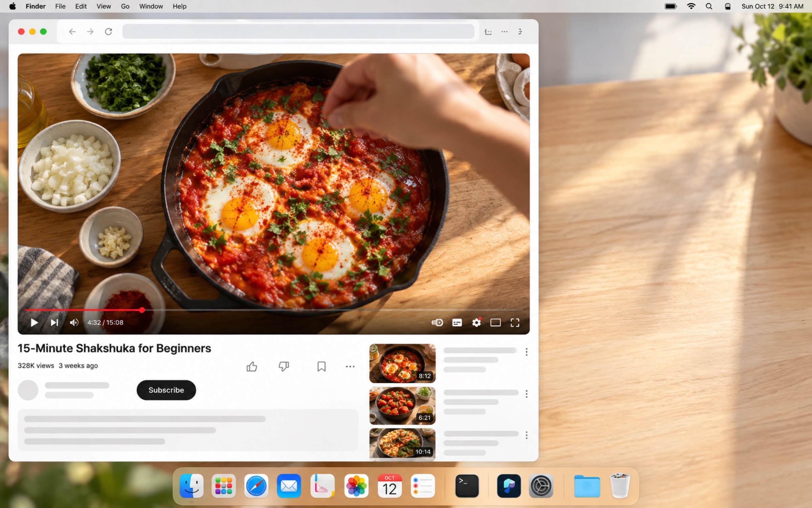
Task: Click the channel avatar
Action: click(28, 390)
